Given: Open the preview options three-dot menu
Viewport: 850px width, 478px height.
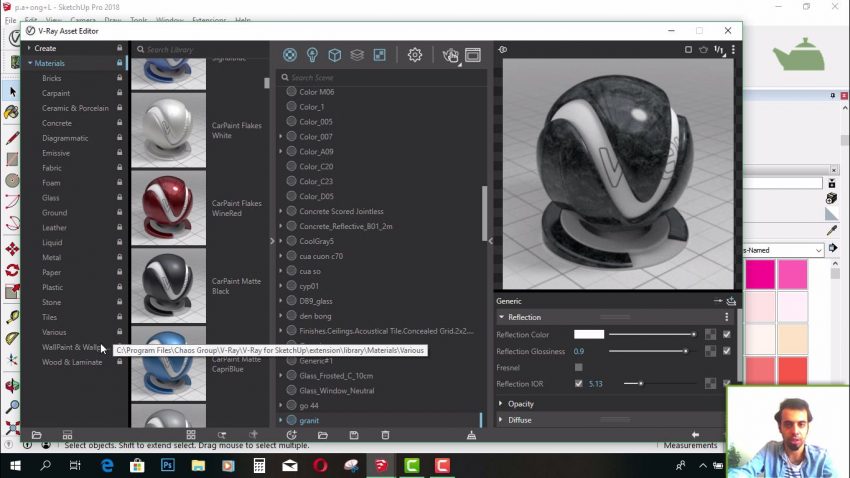Looking at the screenshot, I should tap(733, 49).
